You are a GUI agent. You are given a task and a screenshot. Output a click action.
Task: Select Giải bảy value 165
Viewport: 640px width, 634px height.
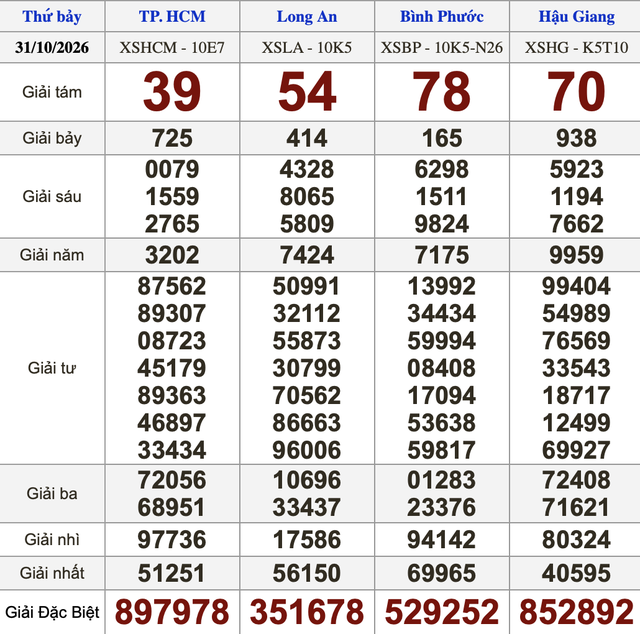pos(442,138)
